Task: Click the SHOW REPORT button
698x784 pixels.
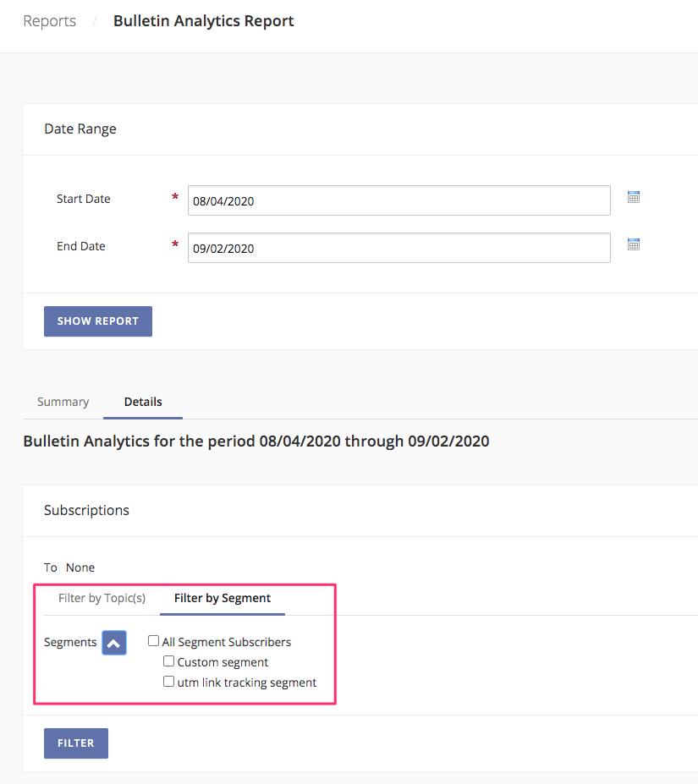Action: 97,321
